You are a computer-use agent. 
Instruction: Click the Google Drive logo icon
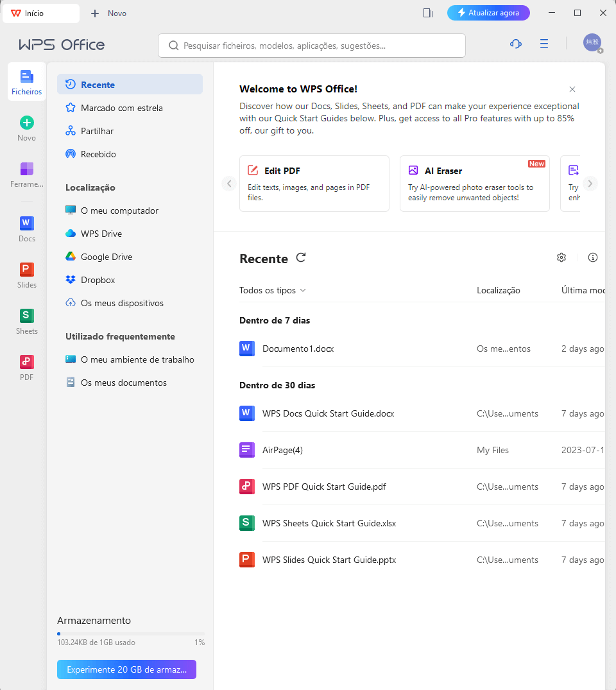click(x=71, y=256)
